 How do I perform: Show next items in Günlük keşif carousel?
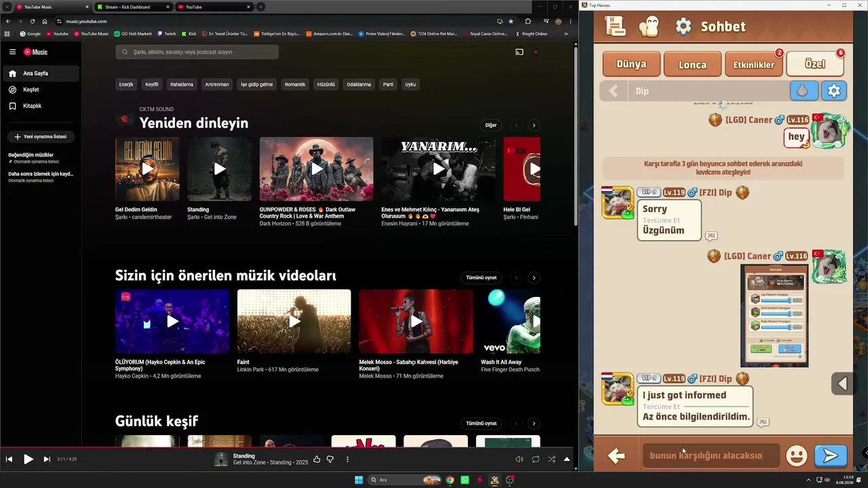click(534, 424)
